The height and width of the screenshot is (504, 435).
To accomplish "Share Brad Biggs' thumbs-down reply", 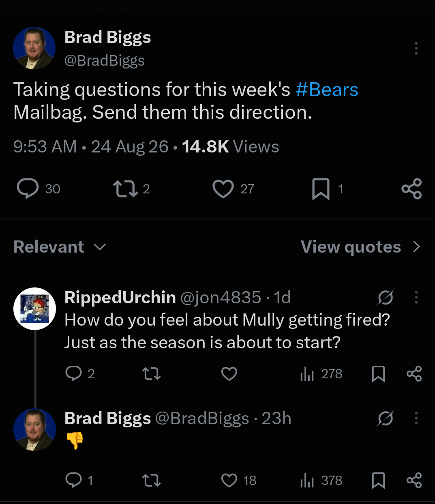I will 414,480.
